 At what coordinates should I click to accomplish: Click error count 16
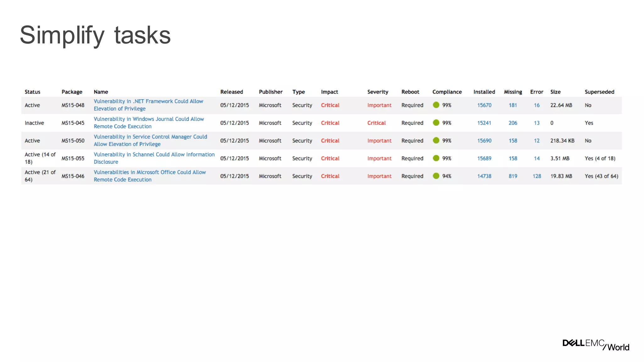point(537,105)
